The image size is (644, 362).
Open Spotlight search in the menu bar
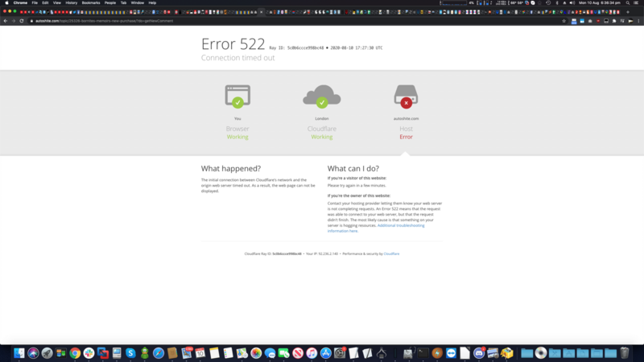click(x=628, y=3)
